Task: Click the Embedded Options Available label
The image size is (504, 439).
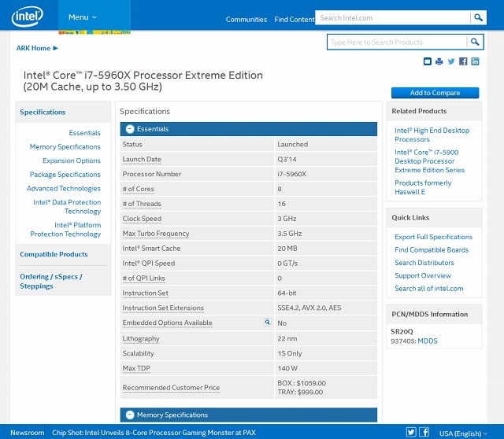Action: 167,323
